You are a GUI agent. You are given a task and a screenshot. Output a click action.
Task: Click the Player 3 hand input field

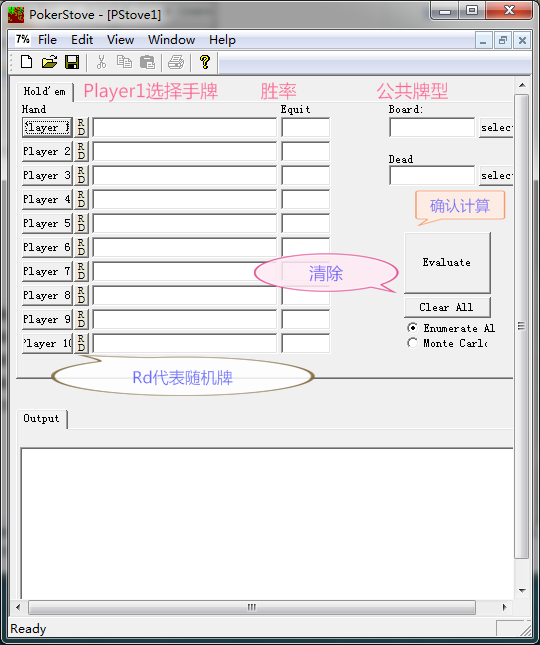[x=185, y=176]
